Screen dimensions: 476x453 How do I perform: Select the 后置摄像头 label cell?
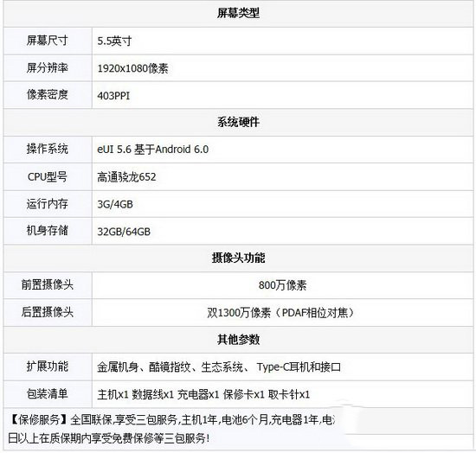pos(48,312)
